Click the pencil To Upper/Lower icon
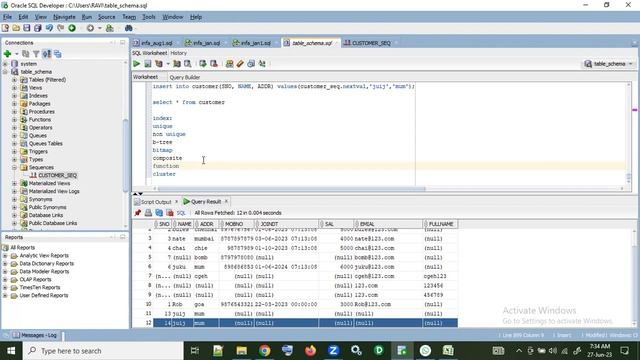The height and width of the screenshot is (360, 640). pos(240,64)
